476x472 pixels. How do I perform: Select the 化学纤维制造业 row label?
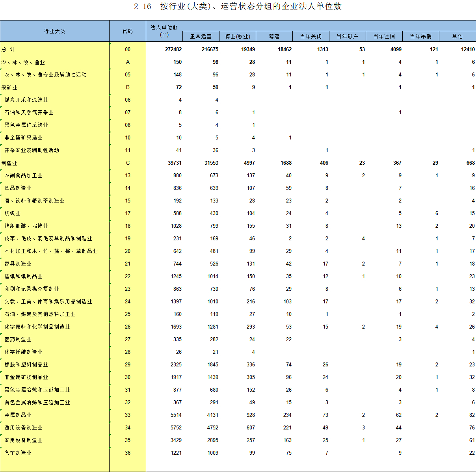[24, 352]
